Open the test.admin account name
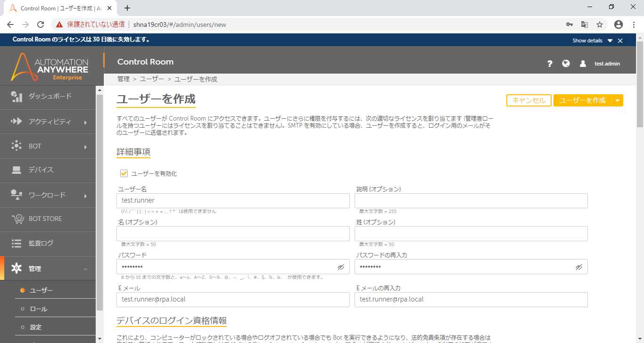The height and width of the screenshot is (343, 644). [607, 64]
